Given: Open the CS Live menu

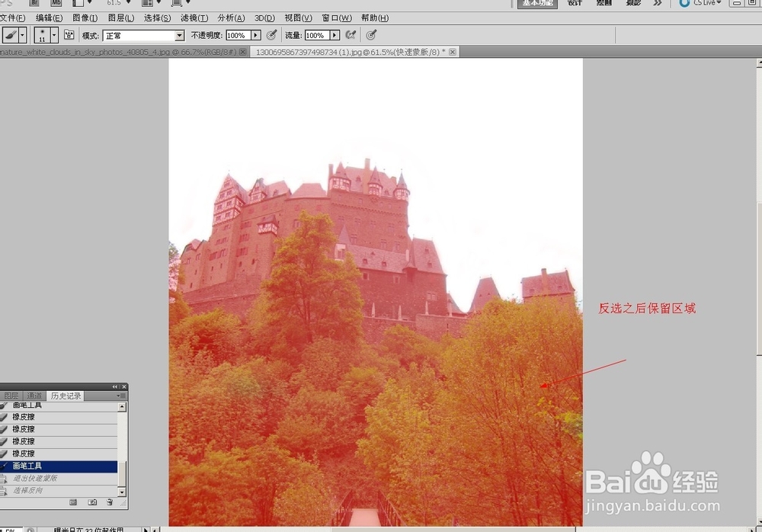Looking at the screenshot, I should click(x=700, y=3).
